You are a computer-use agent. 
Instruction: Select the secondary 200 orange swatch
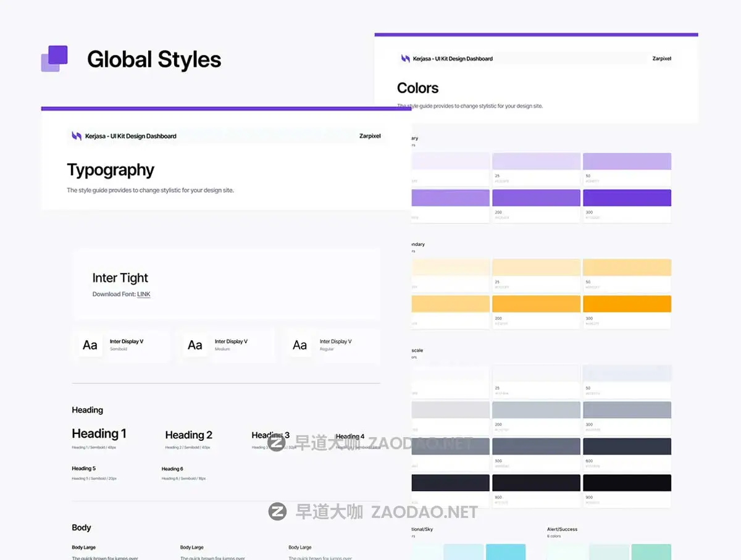pyautogui.click(x=536, y=304)
